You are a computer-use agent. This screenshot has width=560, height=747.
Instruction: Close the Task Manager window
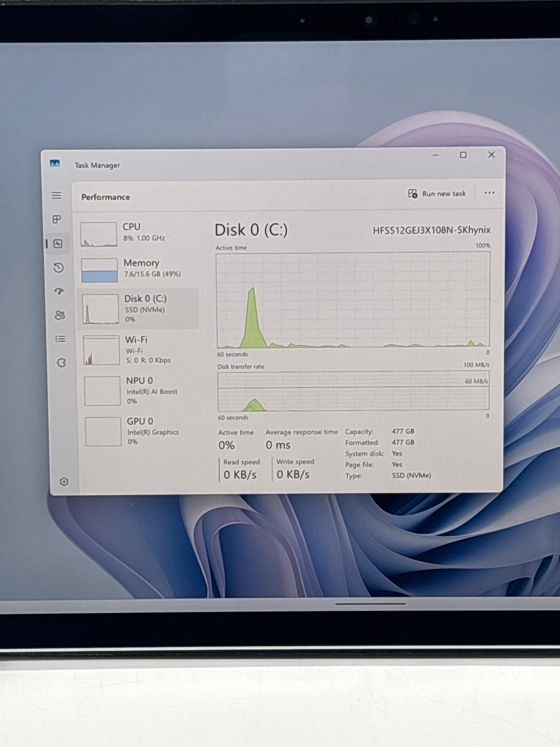coord(491,155)
